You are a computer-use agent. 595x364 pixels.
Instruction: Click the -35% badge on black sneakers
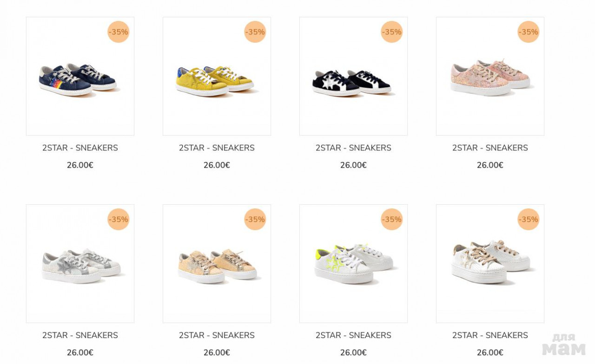point(392,32)
